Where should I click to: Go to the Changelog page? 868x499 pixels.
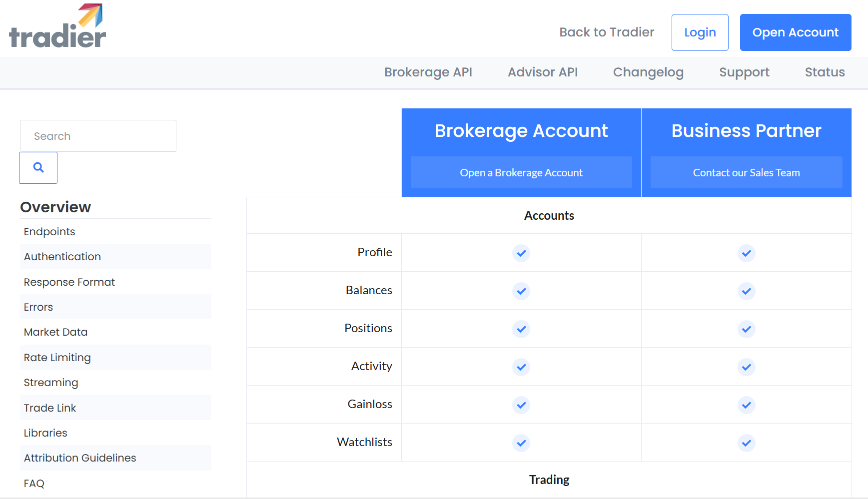[x=648, y=72]
